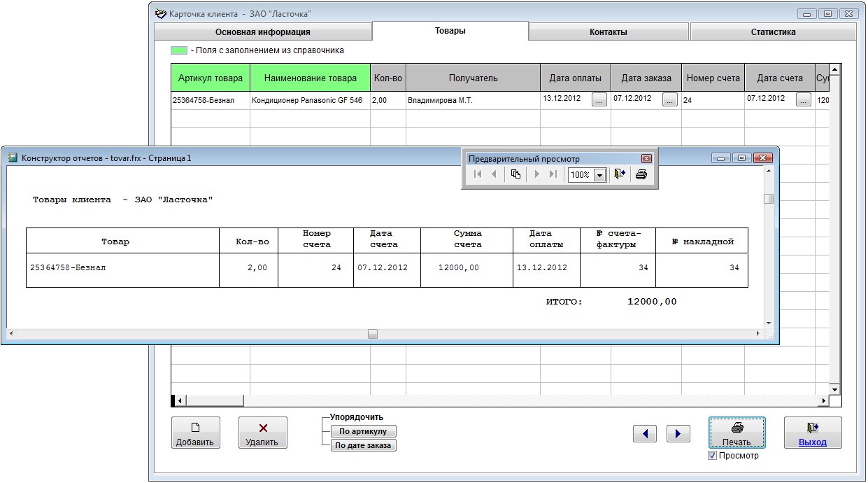Click the go-to-page icon in preview toolbar
Screen dimensions: 868x483
515,174
